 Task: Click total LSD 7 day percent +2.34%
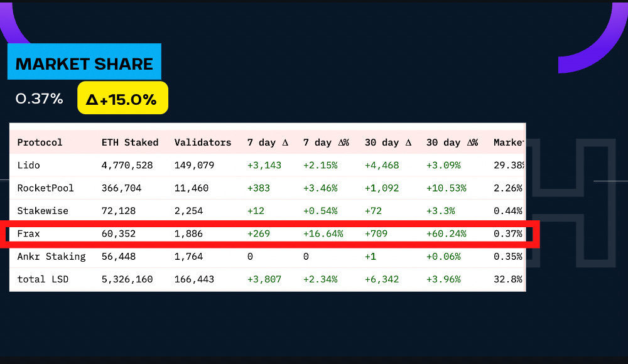click(320, 279)
